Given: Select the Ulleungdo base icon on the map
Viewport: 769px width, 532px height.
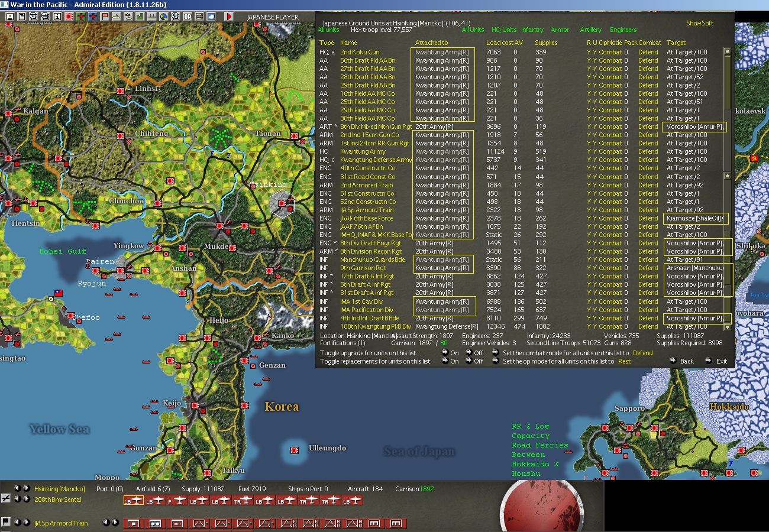Looking at the screenshot, I should (x=295, y=451).
